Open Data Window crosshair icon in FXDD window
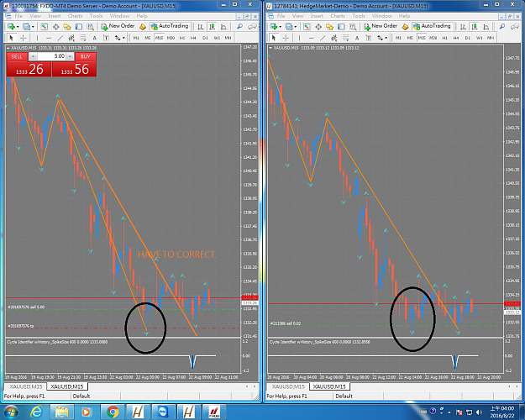This screenshot has height=420, width=525. pos(56,26)
